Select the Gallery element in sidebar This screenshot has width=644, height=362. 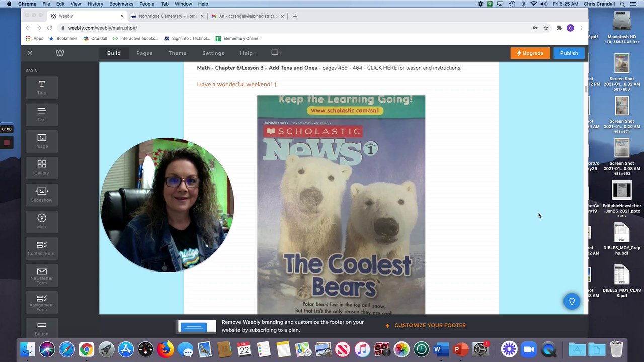42,167
